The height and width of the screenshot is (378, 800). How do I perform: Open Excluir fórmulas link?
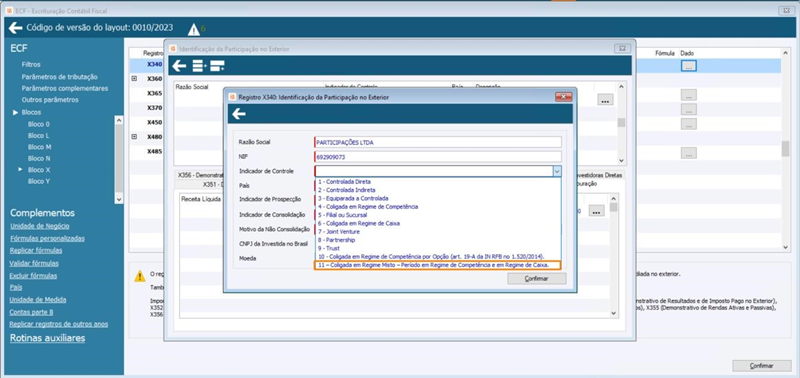point(34,275)
